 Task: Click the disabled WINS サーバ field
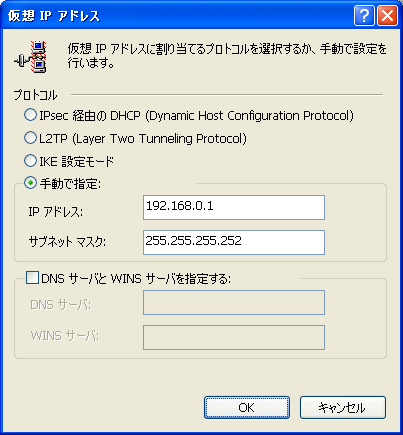[234, 337]
